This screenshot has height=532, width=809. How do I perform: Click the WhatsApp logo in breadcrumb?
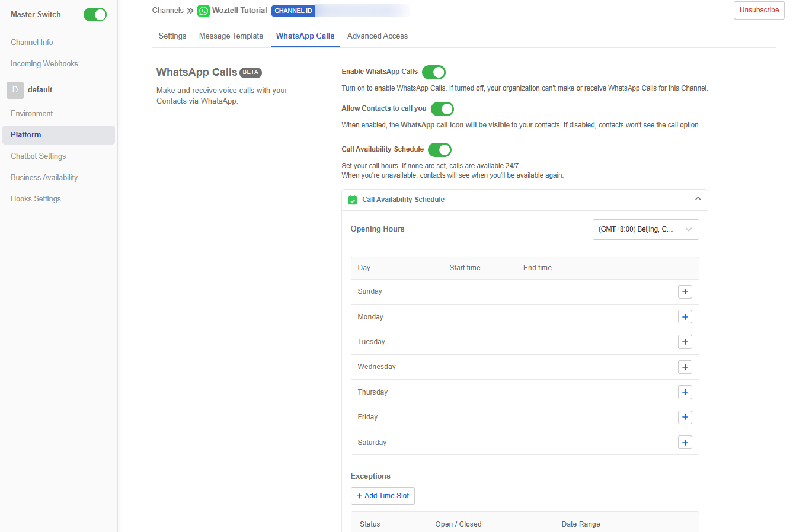203,11
